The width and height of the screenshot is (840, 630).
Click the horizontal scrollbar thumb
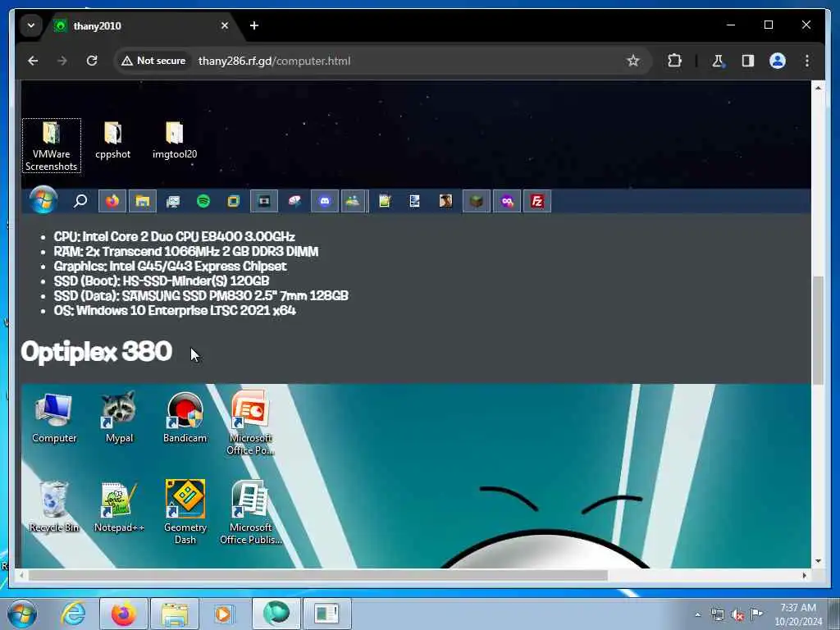click(318, 575)
